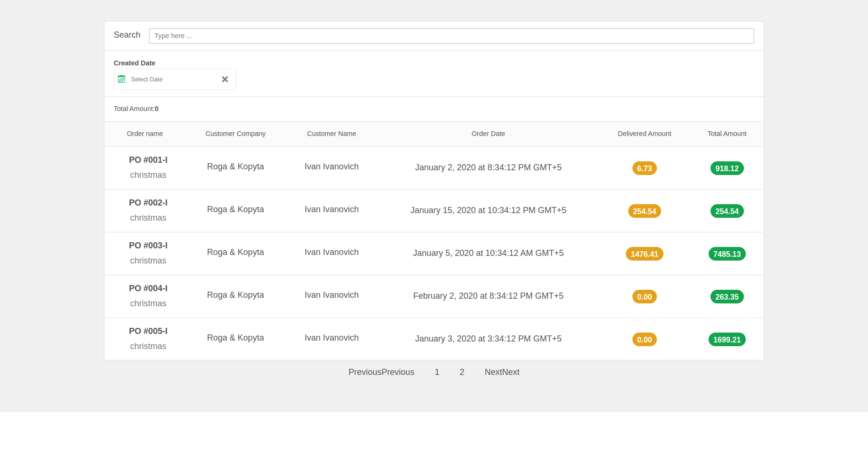Go to the Next page
The width and height of the screenshot is (868, 461).
(x=502, y=372)
